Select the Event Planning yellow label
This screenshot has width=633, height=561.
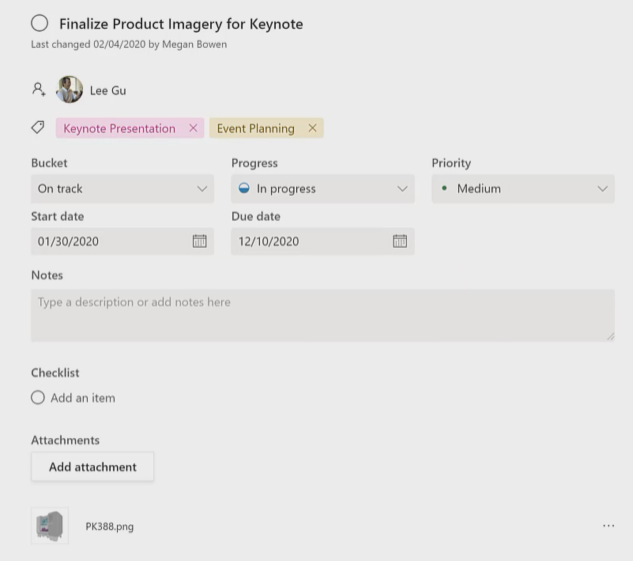tap(256, 128)
